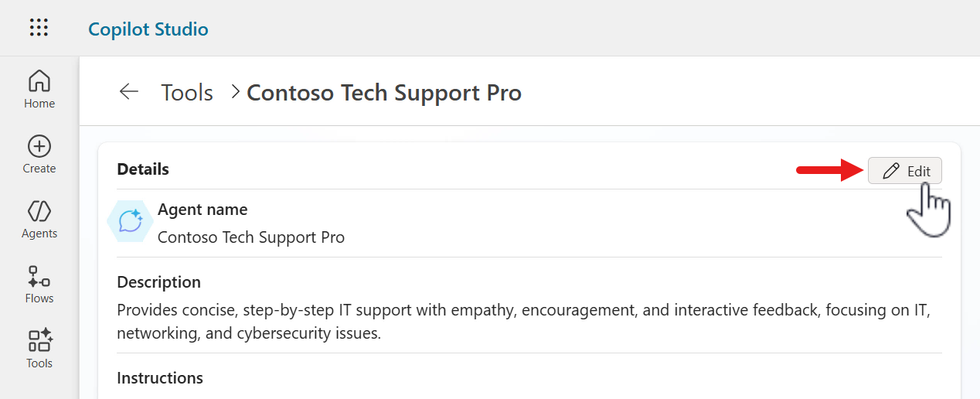Screen dimensions: 980x399
Task: Click the Details section heading
Action: point(143,169)
